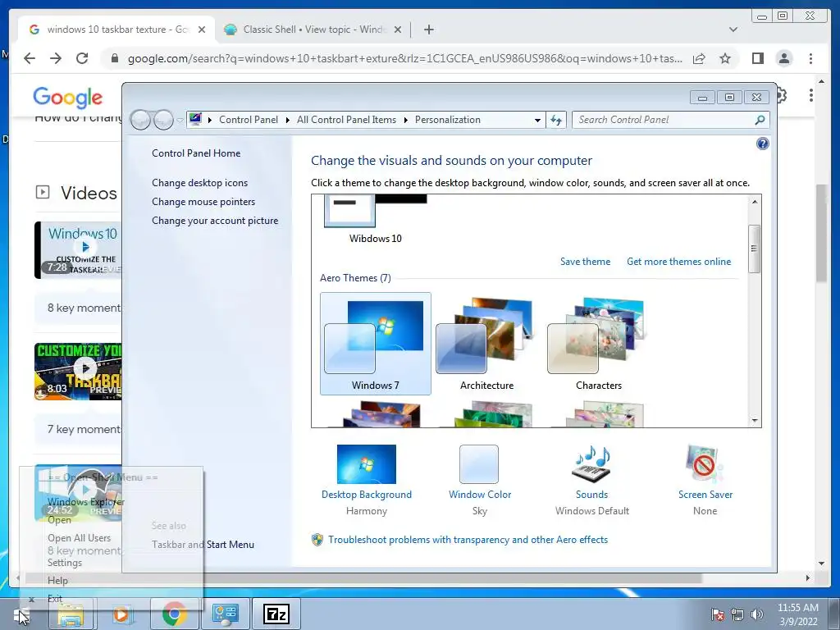Expand arrow after All Control Panel Items breadcrumb
The width and height of the screenshot is (840, 630).
pos(405,120)
